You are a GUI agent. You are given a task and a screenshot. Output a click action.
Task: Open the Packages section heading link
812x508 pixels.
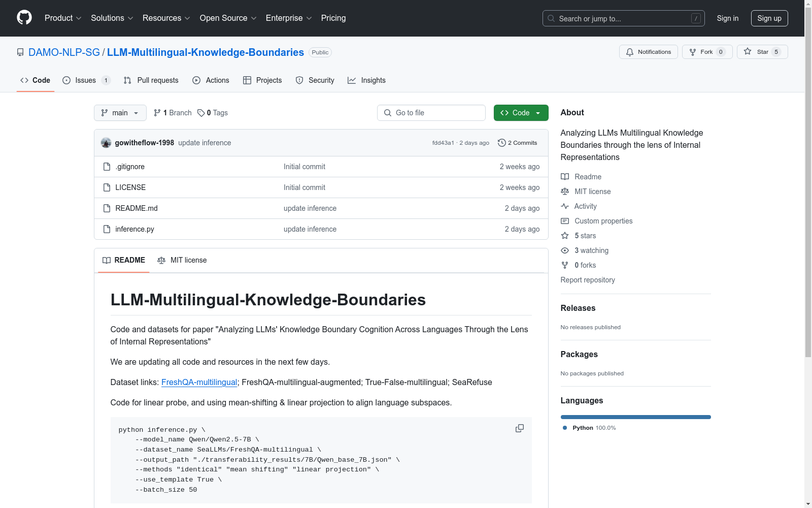click(x=579, y=354)
